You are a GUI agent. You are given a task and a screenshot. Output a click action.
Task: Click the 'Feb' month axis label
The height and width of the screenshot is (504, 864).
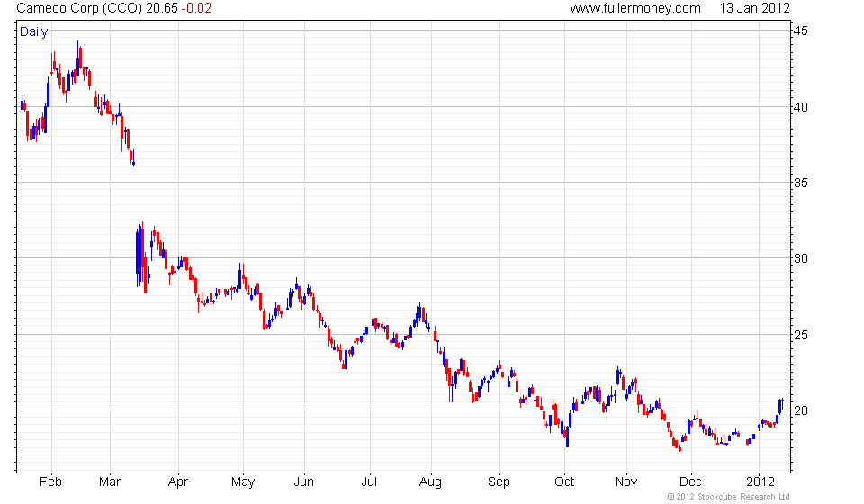coord(50,482)
